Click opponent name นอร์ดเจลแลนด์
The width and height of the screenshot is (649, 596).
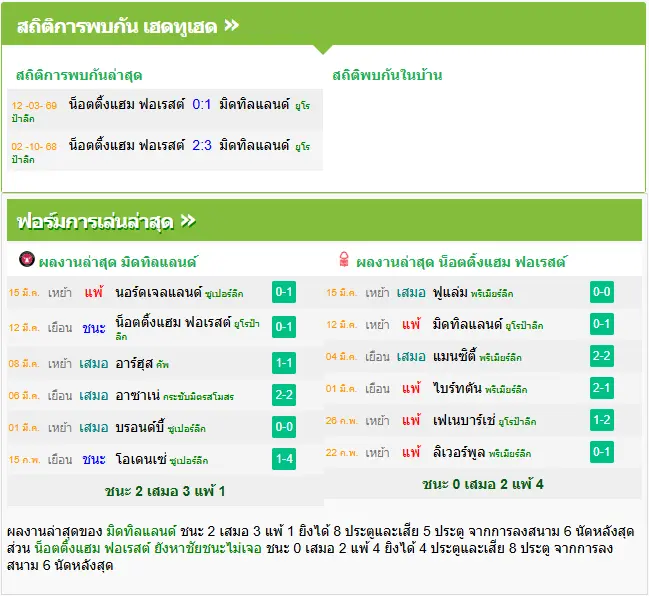click(x=159, y=293)
